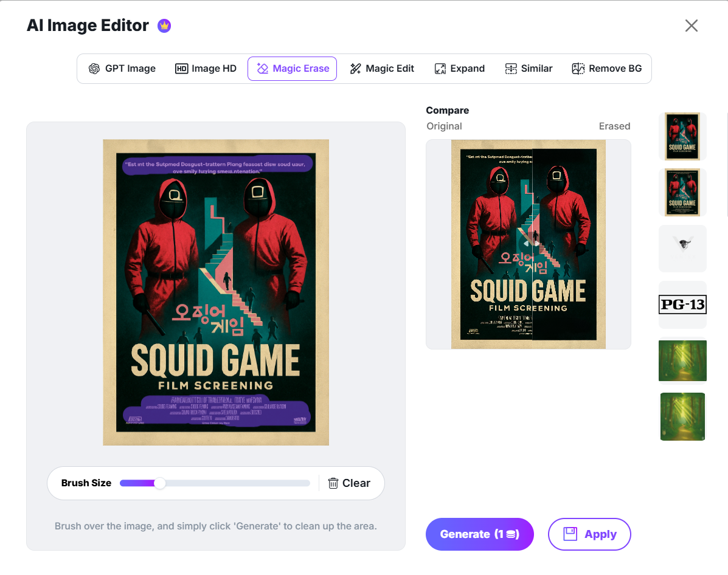Clear the brush strokes
Image resolution: width=728 pixels, height=575 pixels.
click(349, 483)
